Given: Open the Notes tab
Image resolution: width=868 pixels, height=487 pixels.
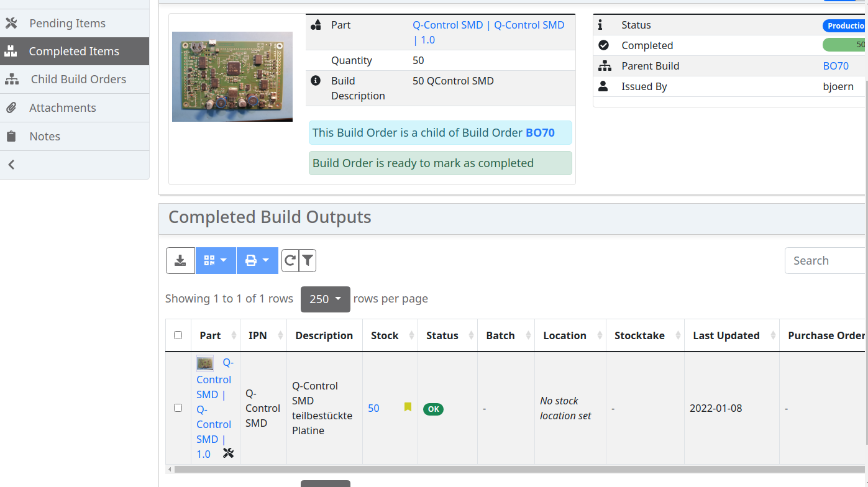Looking at the screenshot, I should [x=75, y=137].
